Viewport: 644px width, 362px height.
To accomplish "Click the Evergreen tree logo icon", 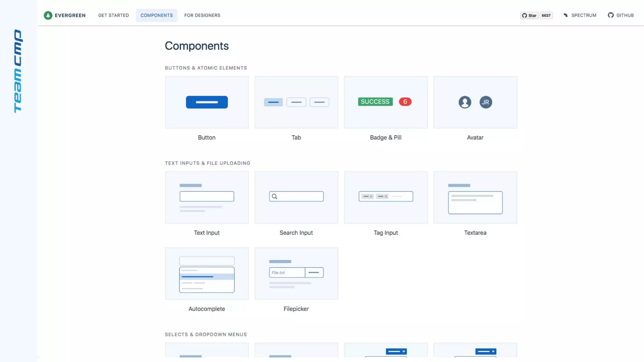I will pyautogui.click(x=48, y=15).
